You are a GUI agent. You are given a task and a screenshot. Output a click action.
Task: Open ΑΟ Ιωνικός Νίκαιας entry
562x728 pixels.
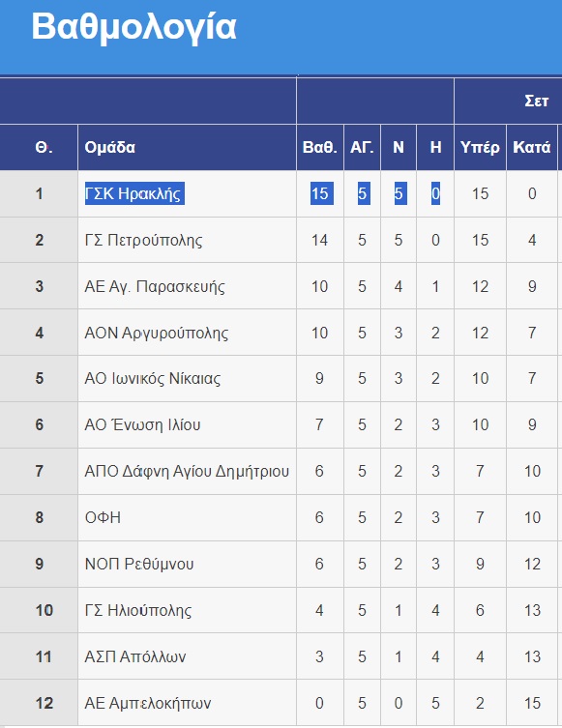[x=152, y=378]
